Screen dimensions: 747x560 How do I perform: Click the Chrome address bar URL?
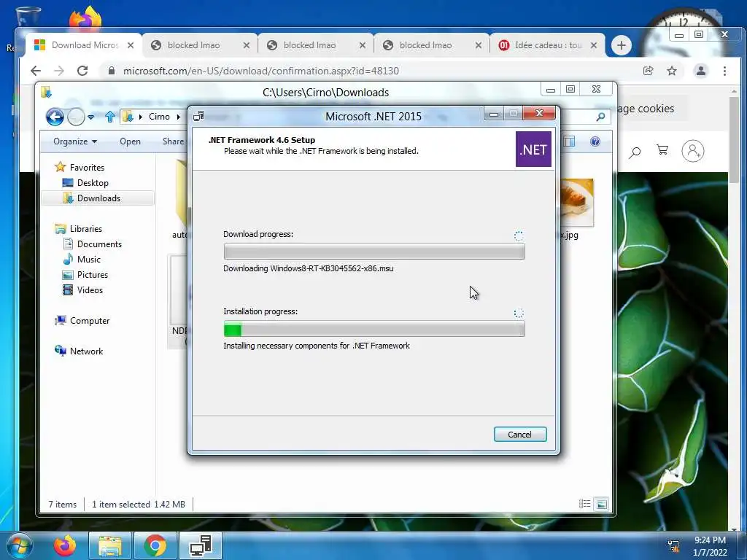260,71
